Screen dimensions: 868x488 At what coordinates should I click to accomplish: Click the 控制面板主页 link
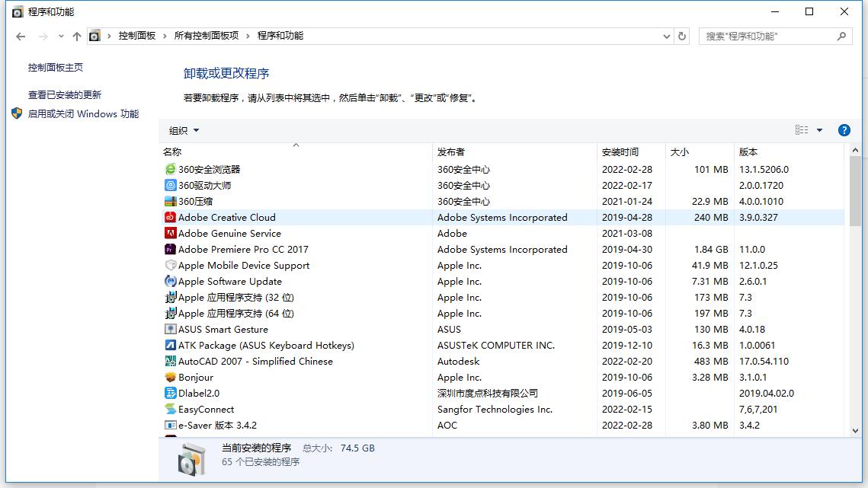tap(46, 67)
